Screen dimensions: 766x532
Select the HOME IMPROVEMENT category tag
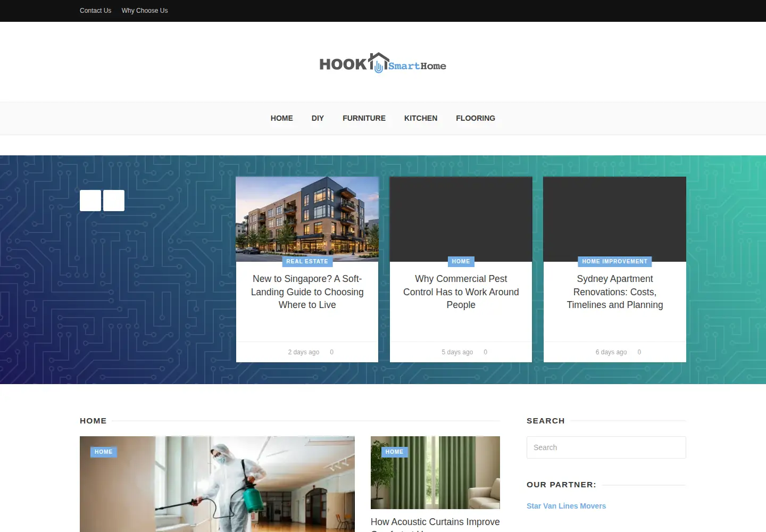[614, 261]
